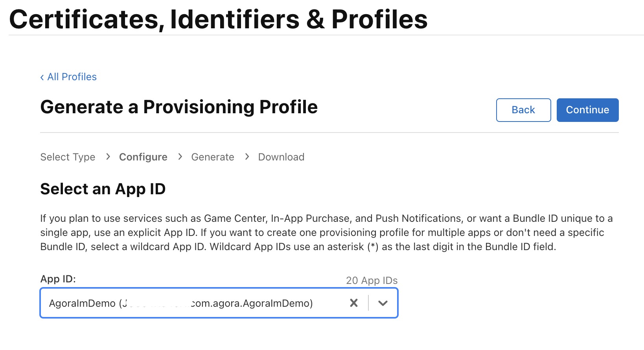Open the Download step
Image resolution: width=644 pixels, height=350 pixels.
(x=281, y=157)
